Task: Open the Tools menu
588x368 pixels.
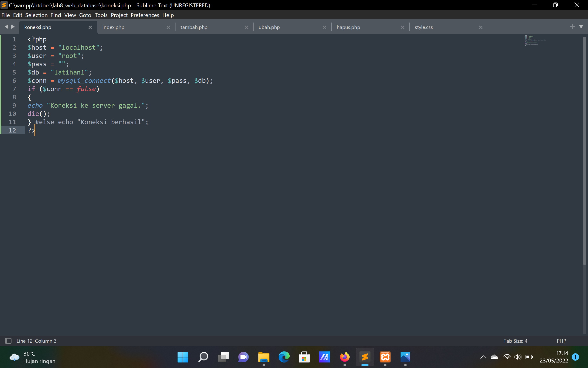Action: click(x=101, y=15)
